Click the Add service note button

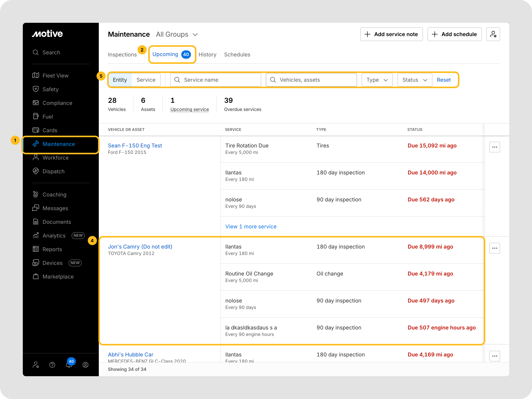pos(391,34)
